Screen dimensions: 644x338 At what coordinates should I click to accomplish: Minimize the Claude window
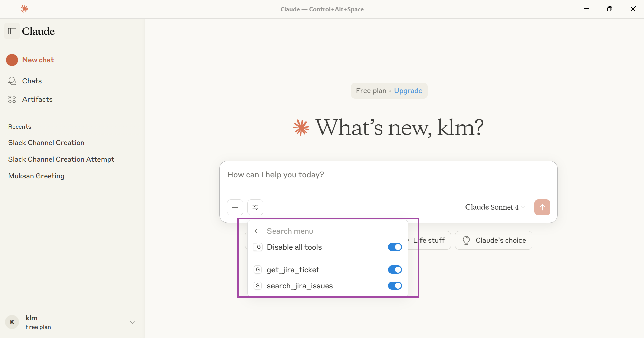[x=587, y=9]
